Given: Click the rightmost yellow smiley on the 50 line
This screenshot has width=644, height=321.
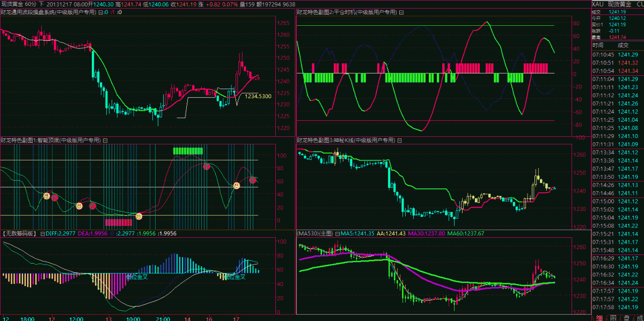Looking at the screenshot, I should tap(237, 185).
